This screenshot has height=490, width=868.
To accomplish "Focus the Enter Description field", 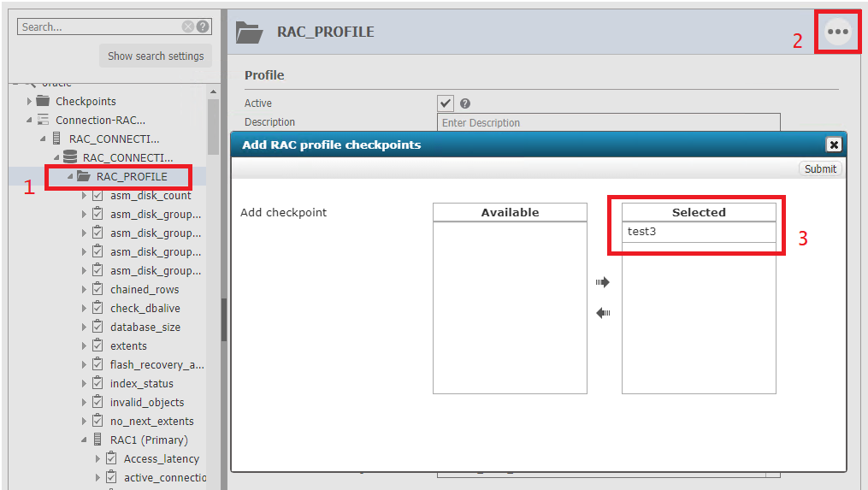I will click(608, 122).
